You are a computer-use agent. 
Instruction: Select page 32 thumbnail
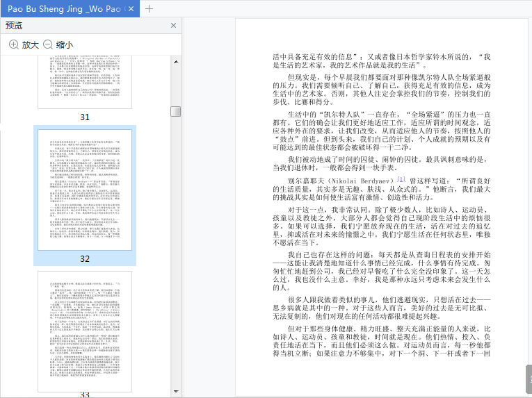pyautogui.click(x=85, y=190)
